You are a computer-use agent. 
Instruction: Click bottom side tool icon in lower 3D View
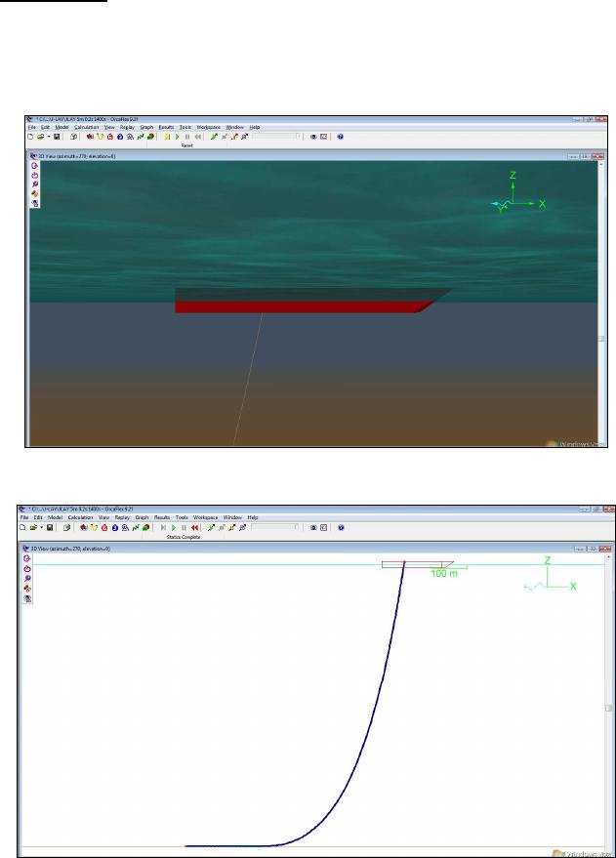point(27,599)
